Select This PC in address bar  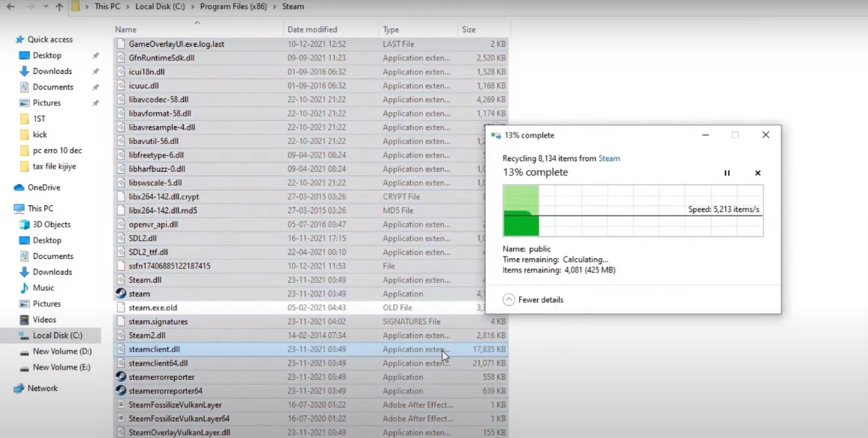tap(107, 7)
